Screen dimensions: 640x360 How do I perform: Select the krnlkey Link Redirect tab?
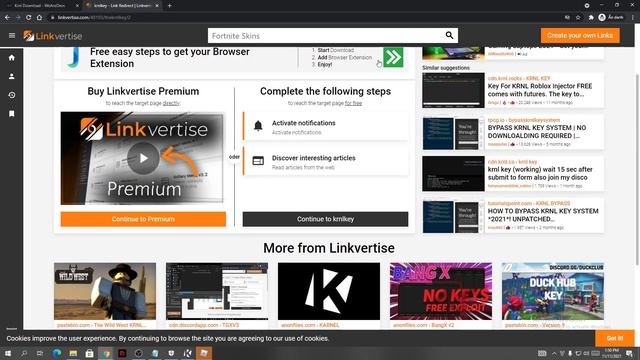point(122,6)
